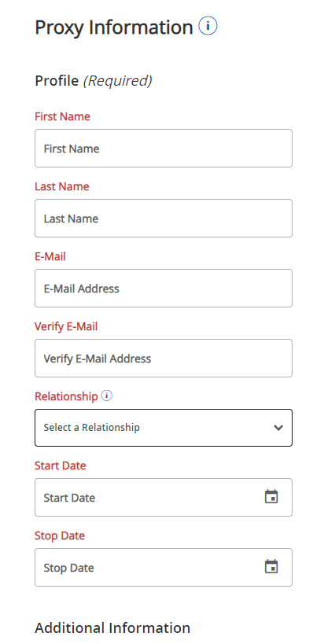Click the info icon beside Relationship

(106, 396)
